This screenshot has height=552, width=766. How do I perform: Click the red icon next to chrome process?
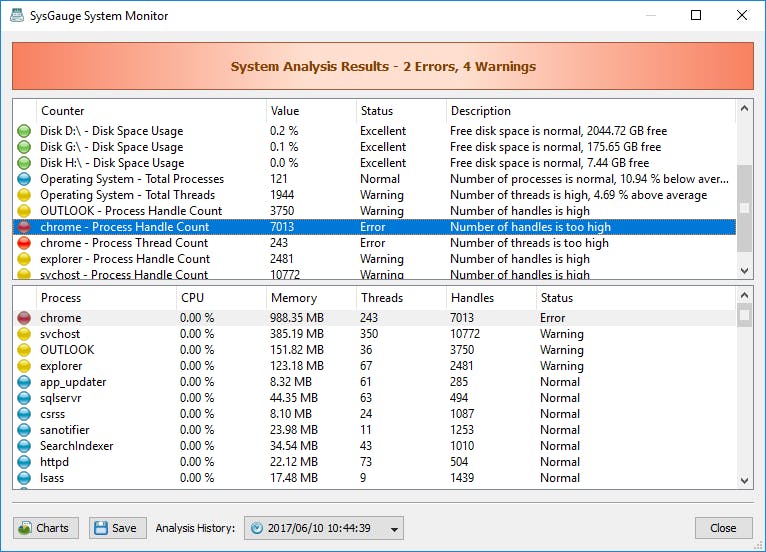pos(24,318)
